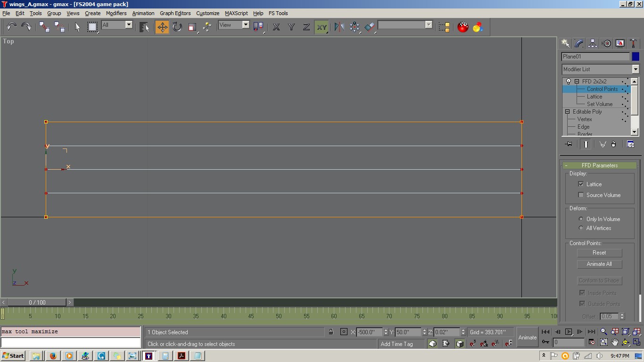Viewport: 644px width, 362px height.
Task: Switch to the Display command panel
Action: click(x=620, y=43)
